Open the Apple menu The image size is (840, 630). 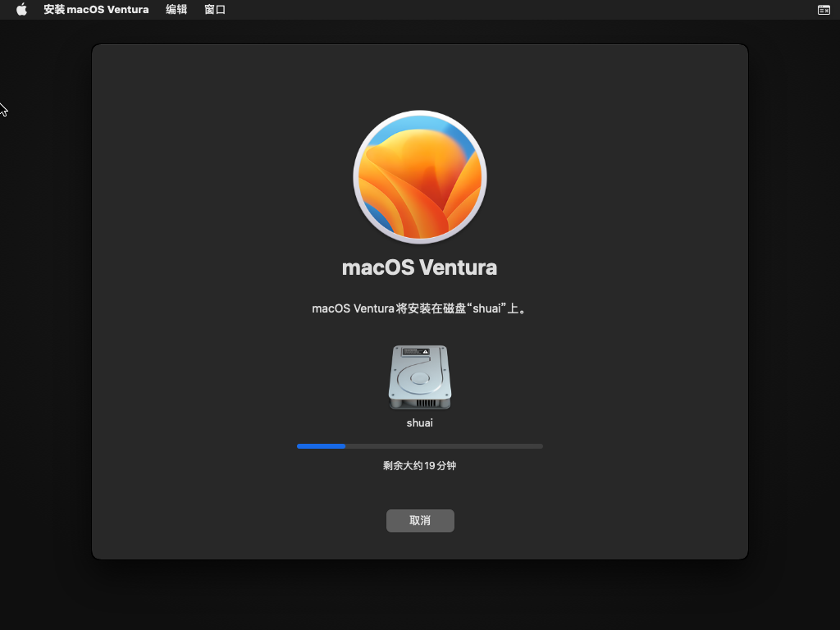point(22,10)
